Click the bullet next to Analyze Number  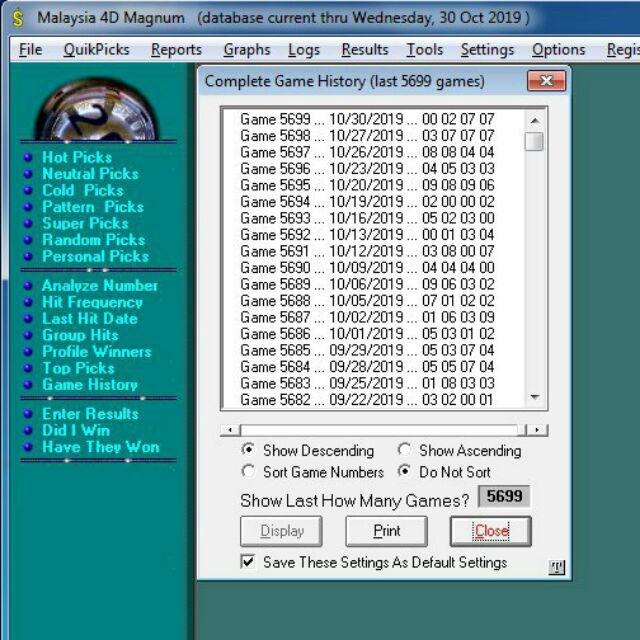click(28, 286)
